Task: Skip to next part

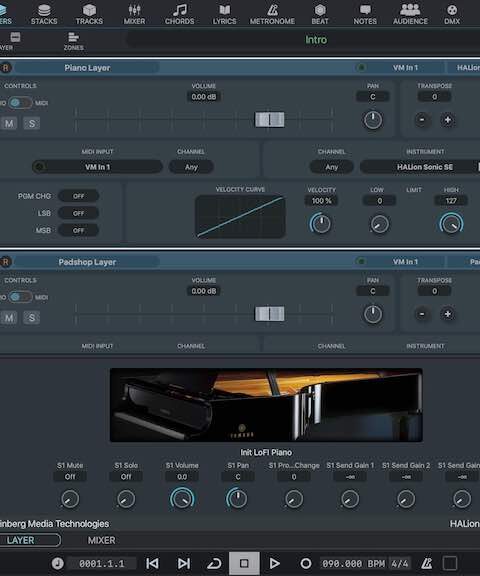Action: [x=184, y=563]
